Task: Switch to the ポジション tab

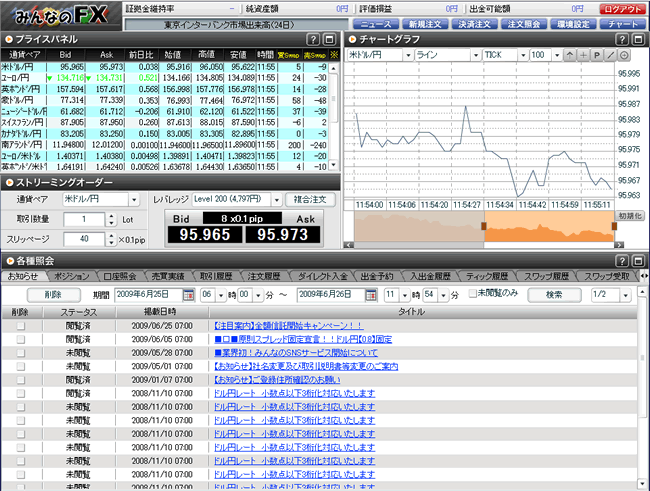Action: coord(72,276)
